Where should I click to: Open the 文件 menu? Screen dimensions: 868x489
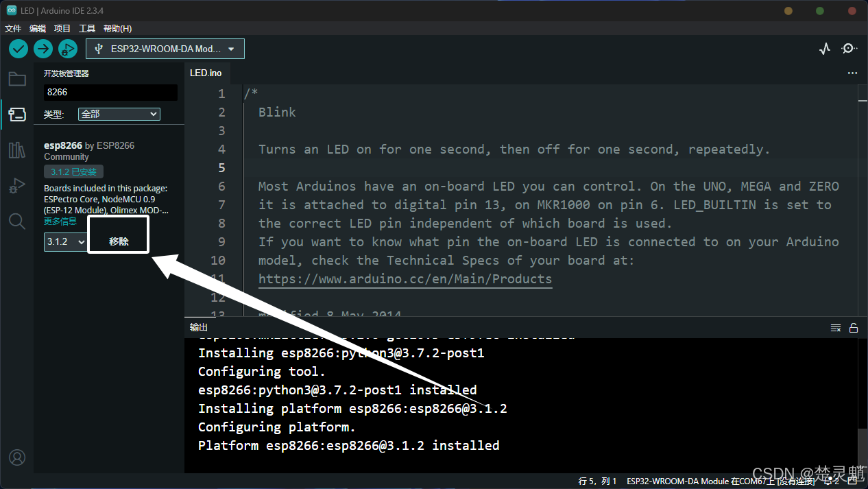(13, 29)
